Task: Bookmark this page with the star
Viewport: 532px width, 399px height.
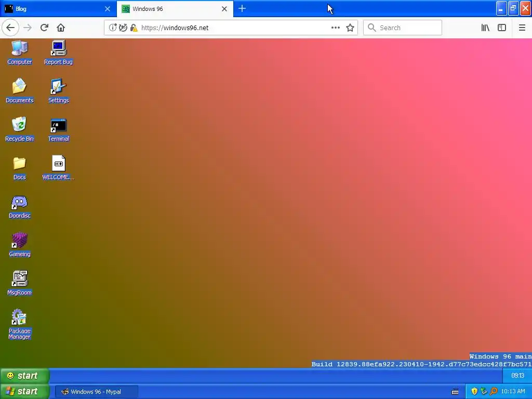Action: click(350, 28)
